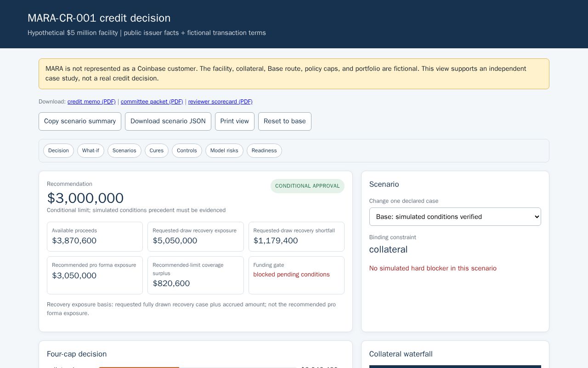Click the recovery exposure value $5,050,000
This screenshot has width=588, height=368.
pyautogui.click(x=175, y=241)
